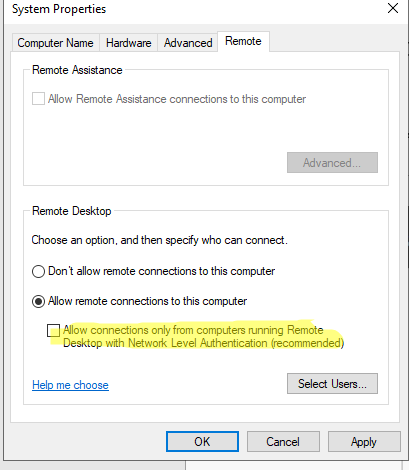Confirm changes with the OK button
409x470 pixels.
[x=202, y=442]
